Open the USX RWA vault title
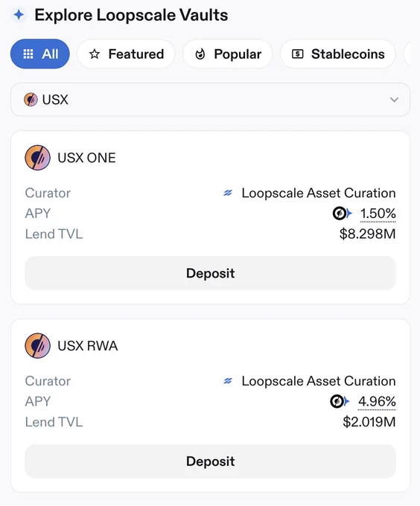Viewport: 420px width, 506px height. point(87,345)
